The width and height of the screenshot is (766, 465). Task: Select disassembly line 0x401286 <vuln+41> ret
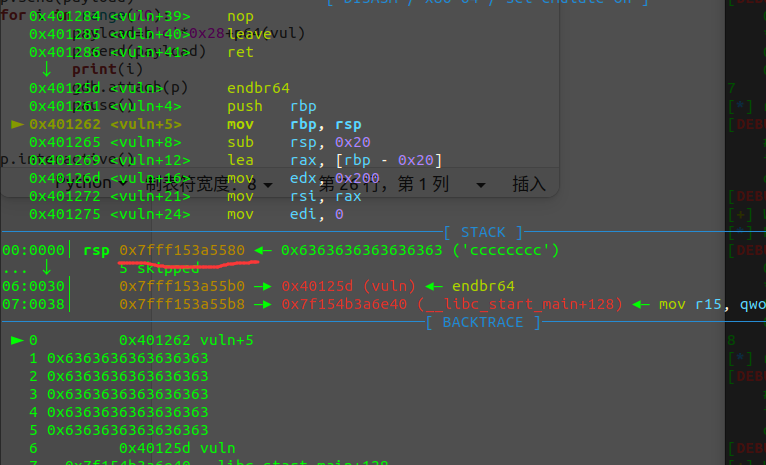141,52
